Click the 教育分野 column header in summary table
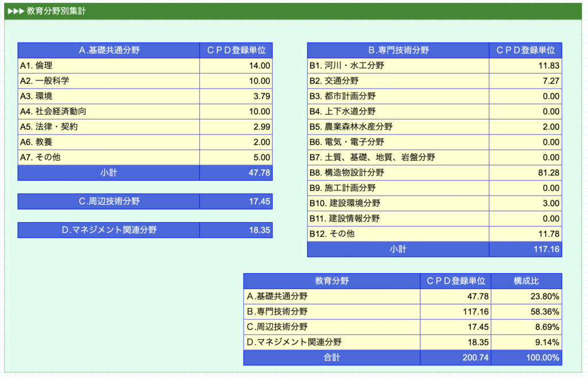588x378 pixels. coord(331,281)
